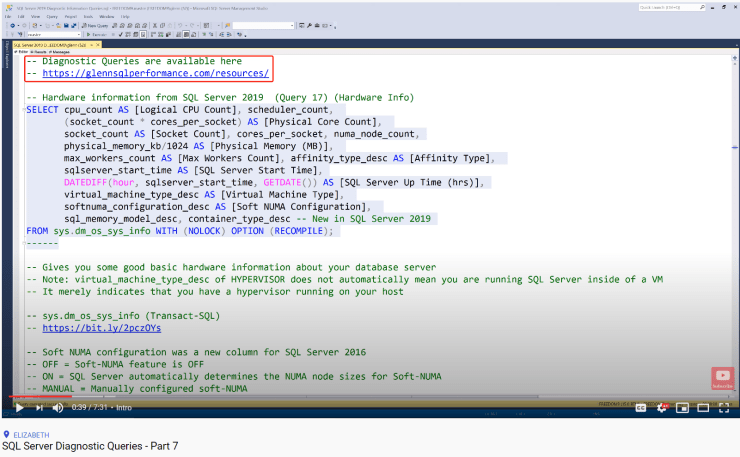Click the Save toolbar icon
Screen dimensions: 740x457
coord(66,25)
